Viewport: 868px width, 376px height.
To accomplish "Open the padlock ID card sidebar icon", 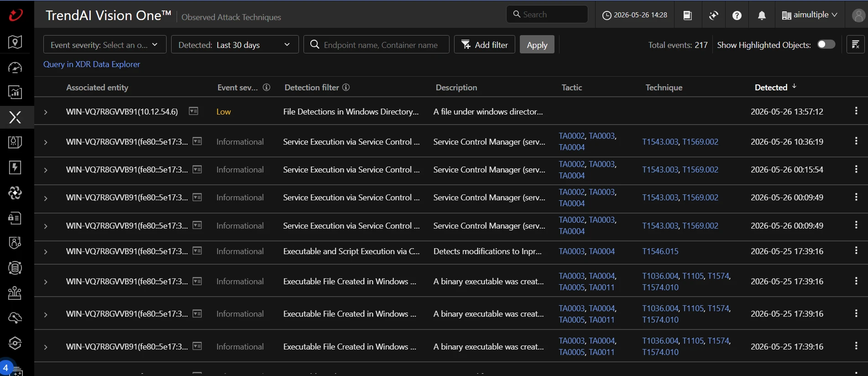I will click(x=15, y=218).
